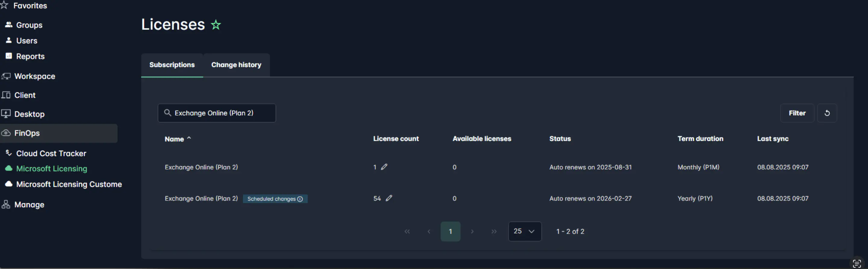Image resolution: width=868 pixels, height=269 pixels.
Task: Switch to the Change history tab
Action: [x=236, y=65]
